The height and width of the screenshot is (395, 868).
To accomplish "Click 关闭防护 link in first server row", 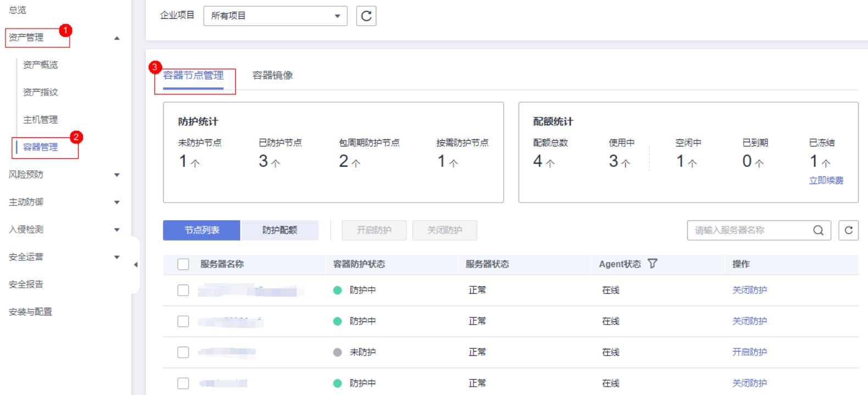I will click(749, 290).
